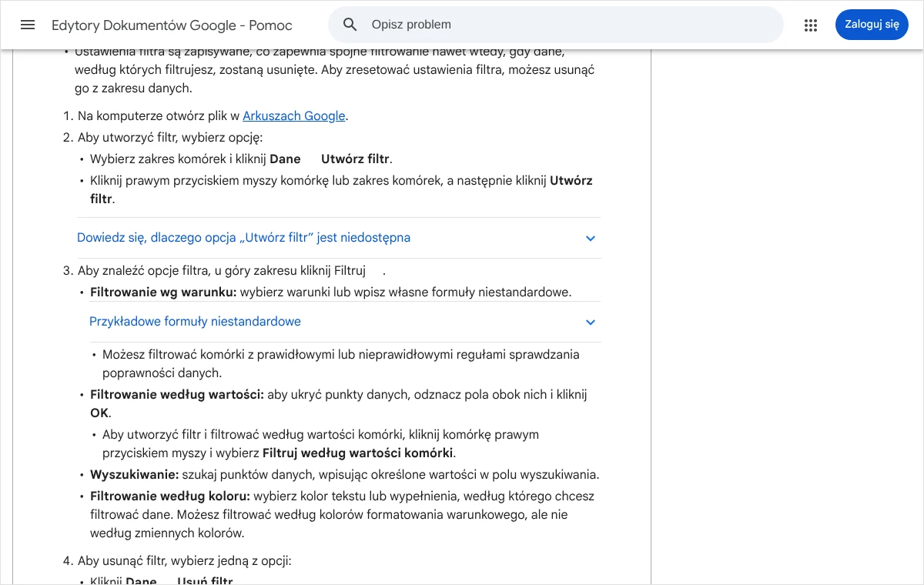Click the bold text Filtrowanie według koloru:
924x585 pixels.
point(170,496)
